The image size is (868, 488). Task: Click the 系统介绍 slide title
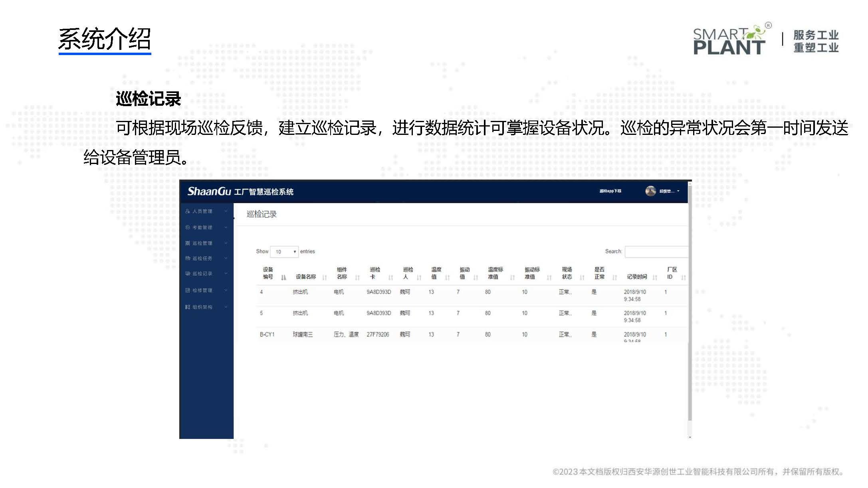pos(105,39)
